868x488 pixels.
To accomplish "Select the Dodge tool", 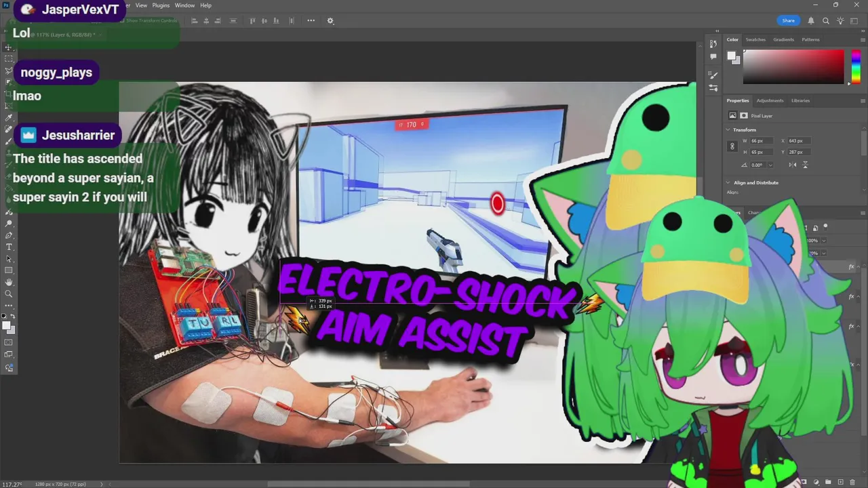I will (x=9, y=224).
